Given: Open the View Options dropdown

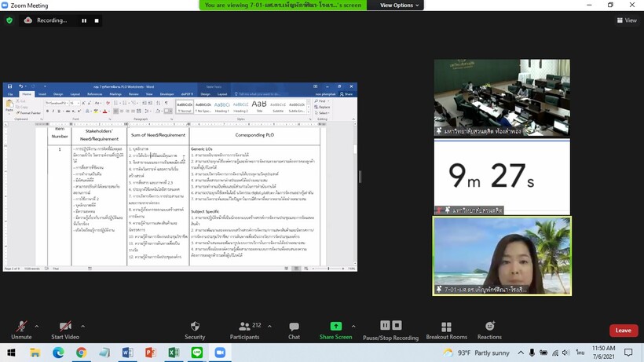Looking at the screenshot, I should pos(401,5).
